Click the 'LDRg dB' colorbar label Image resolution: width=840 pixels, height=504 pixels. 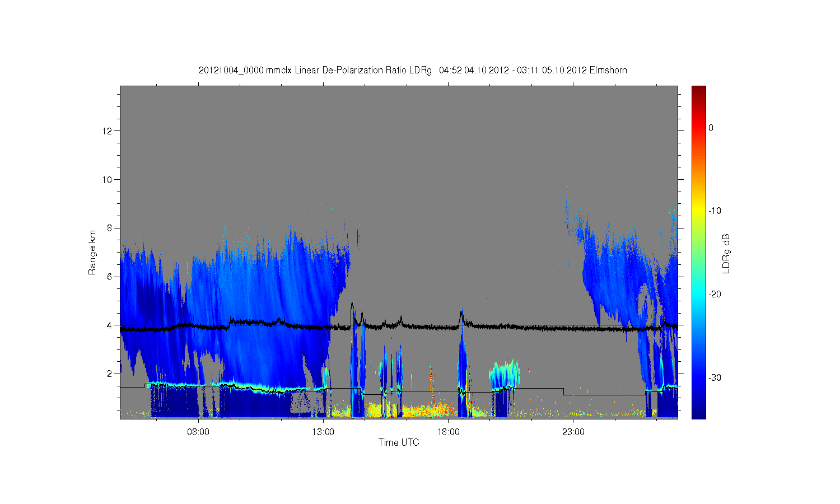726,254
